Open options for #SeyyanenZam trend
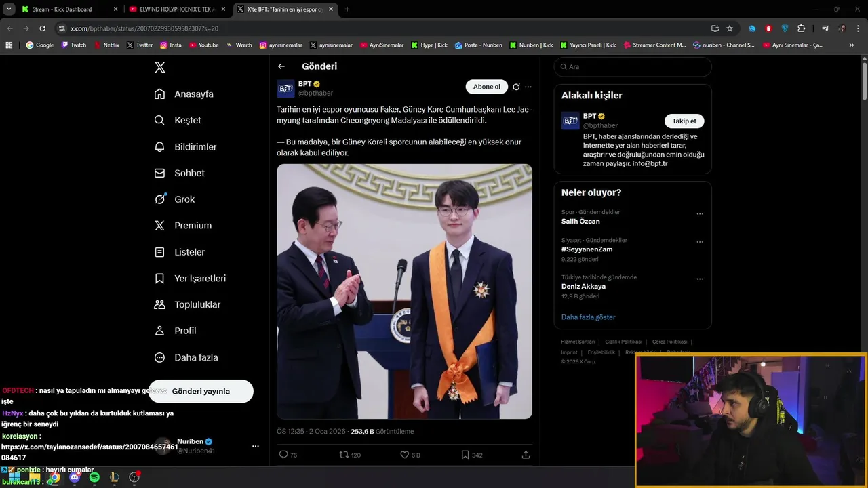The width and height of the screenshot is (868, 488). (x=700, y=242)
